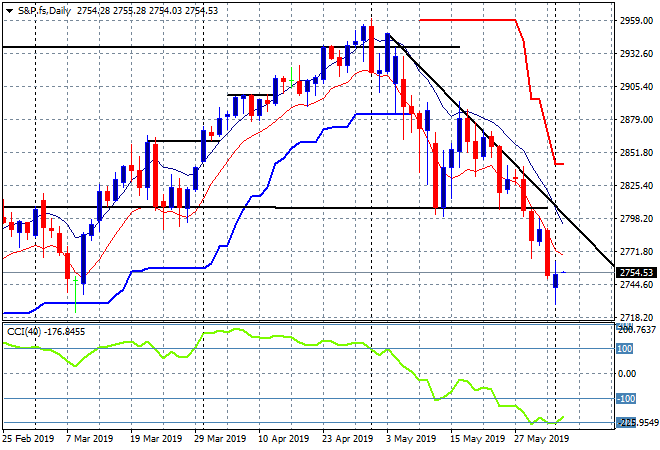660x450 pixels.
Task: Click the CCI 0.00 level label
Action: pos(627,374)
